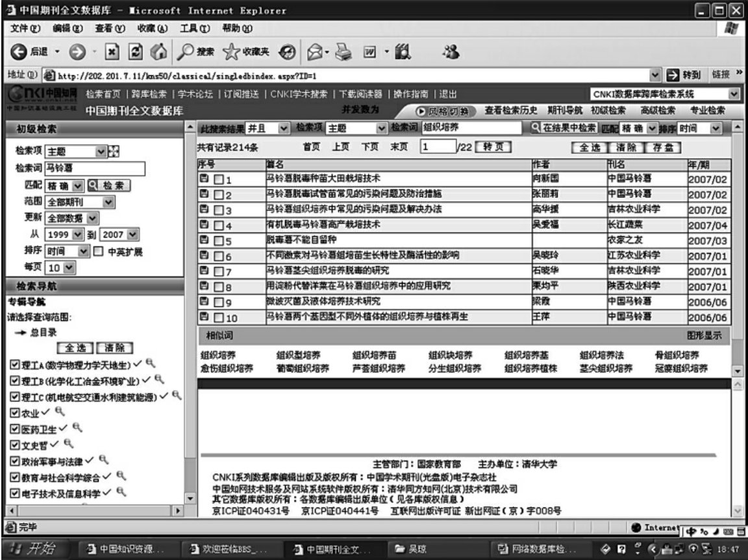Click the Edit with Word icon

tap(369, 51)
